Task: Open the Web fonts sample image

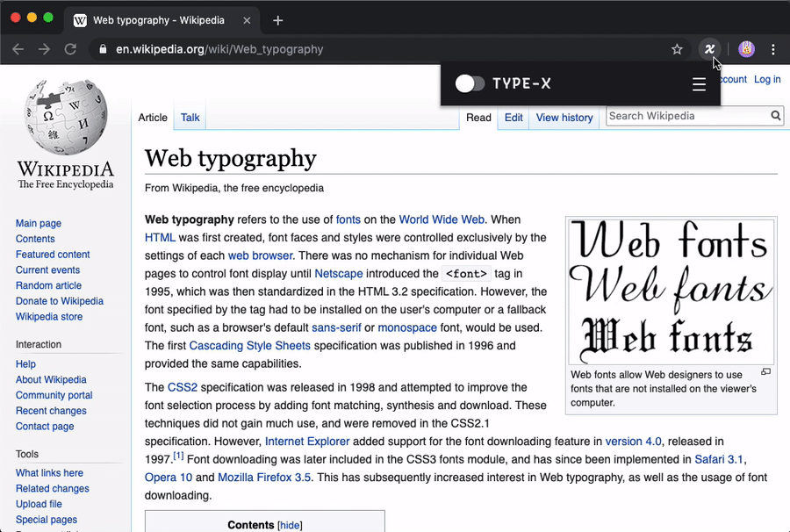Action: tap(671, 291)
